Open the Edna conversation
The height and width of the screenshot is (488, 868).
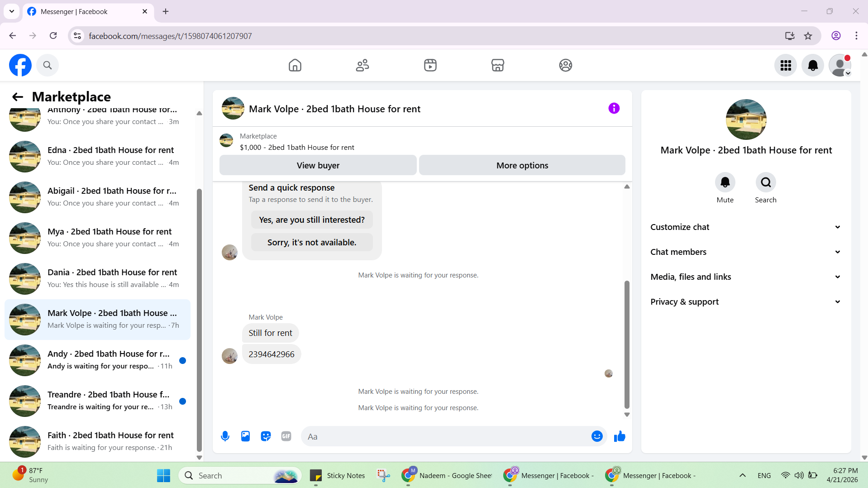[x=97, y=156]
